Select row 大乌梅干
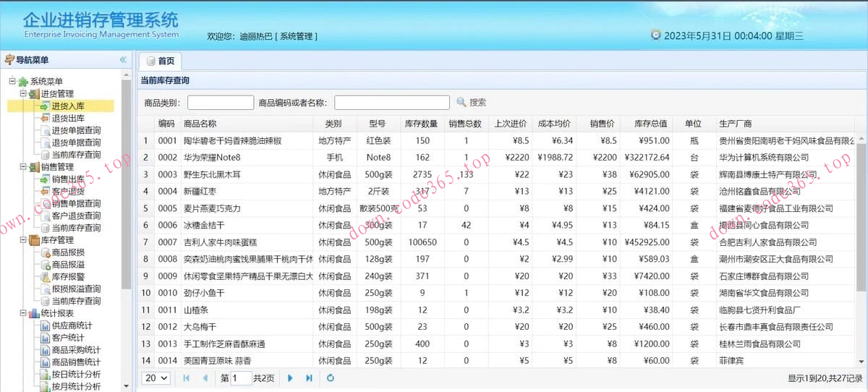 pyautogui.click(x=495, y=327)
